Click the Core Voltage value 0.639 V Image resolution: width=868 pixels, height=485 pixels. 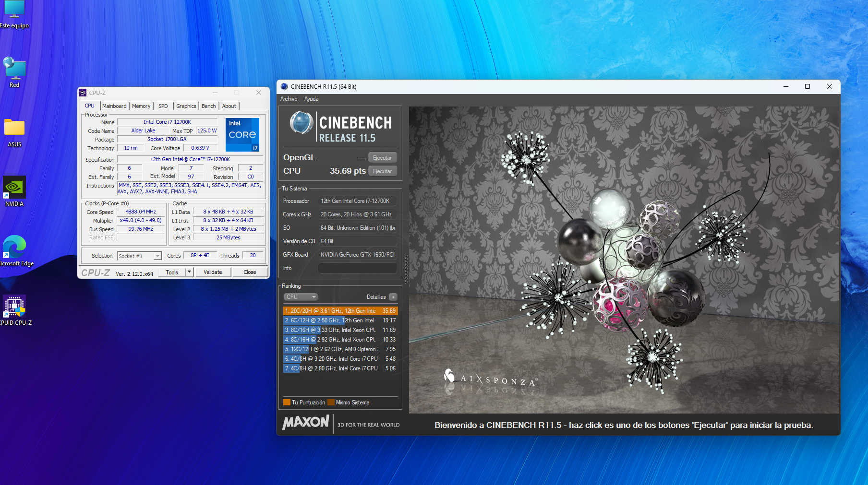pos(200,148)
